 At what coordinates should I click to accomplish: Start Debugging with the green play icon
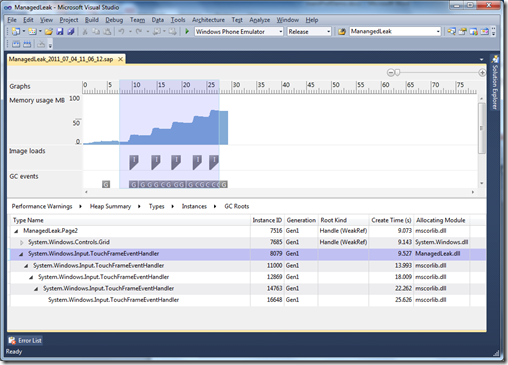pos(187,31)
